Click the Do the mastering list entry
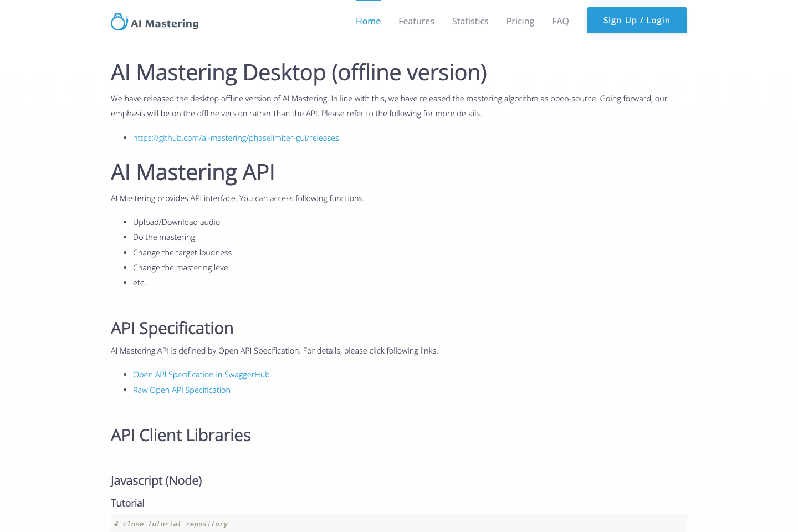Viewport: 798px width, 532px height. click(x=163, y=237)
